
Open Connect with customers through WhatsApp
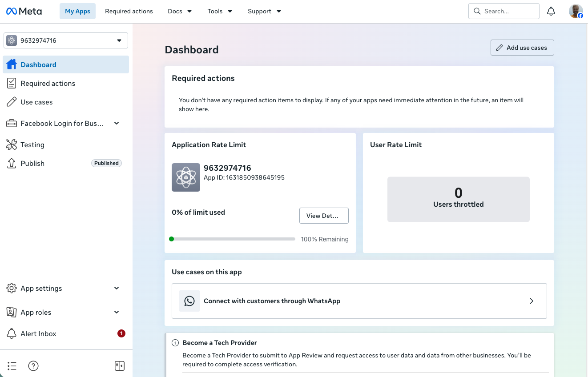[359, 301]
